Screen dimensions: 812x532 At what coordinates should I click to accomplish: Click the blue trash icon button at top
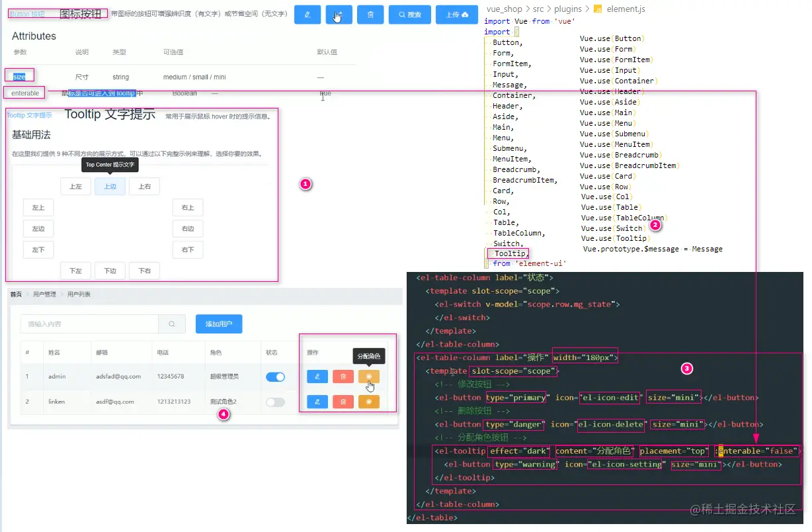tap(370, 15)
